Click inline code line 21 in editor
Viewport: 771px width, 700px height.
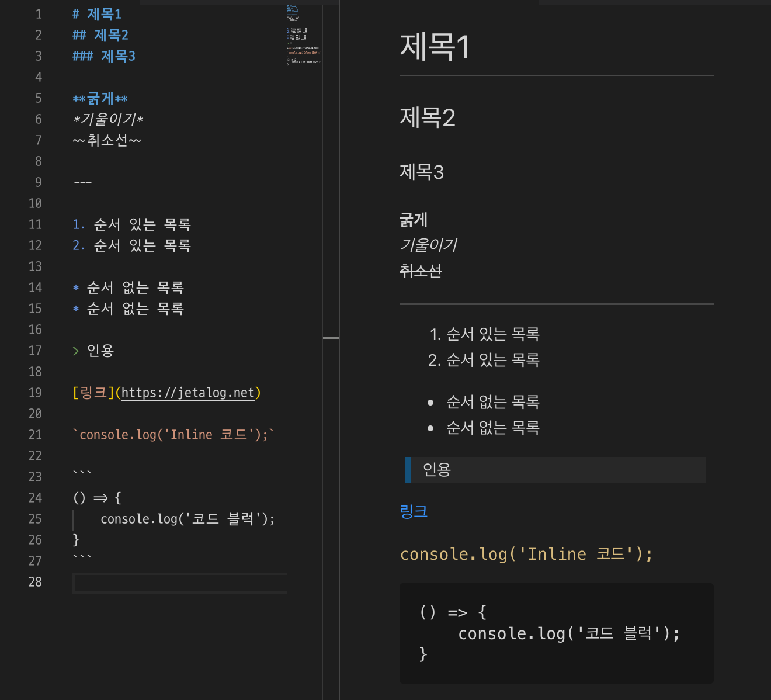tap(173, 435)
